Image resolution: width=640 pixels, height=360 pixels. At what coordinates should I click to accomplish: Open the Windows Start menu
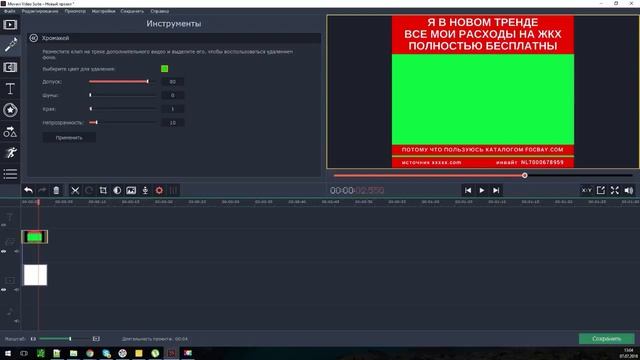click(x=8, y=353)
